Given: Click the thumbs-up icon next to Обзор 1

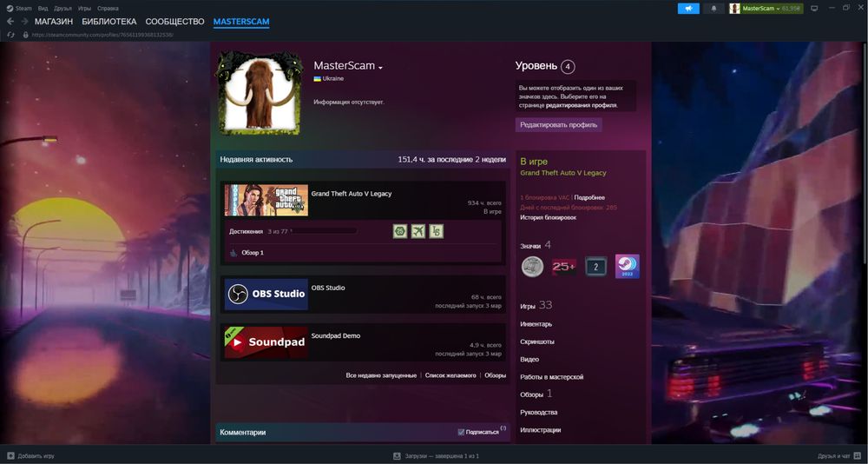Looking at the screenshot, I should pos(233,253).
